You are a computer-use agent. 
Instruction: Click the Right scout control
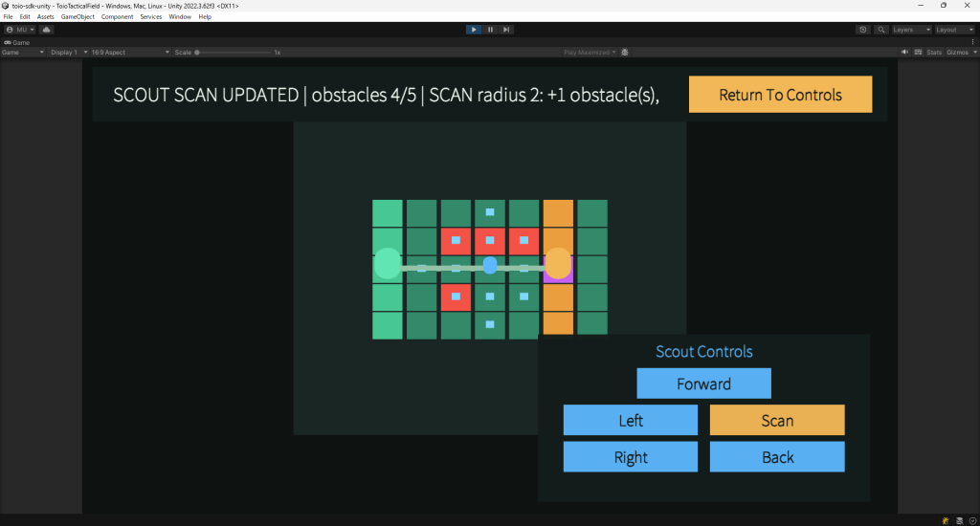click(x=631, y=456)
